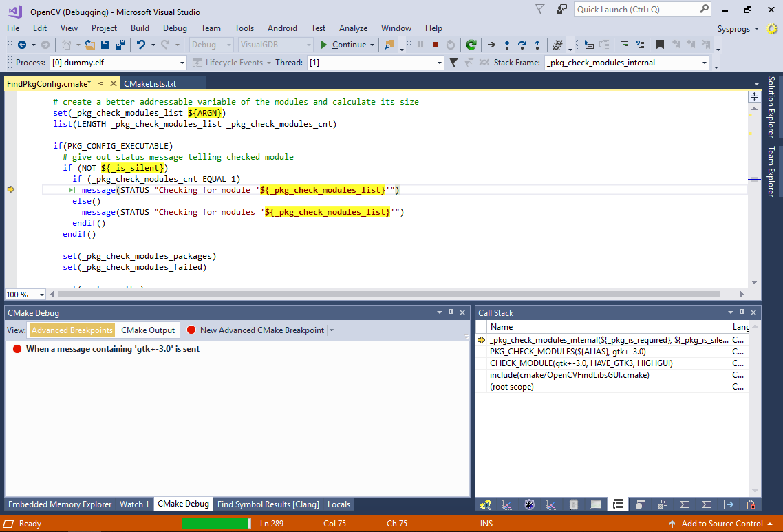The width and height of the screenshot is (783, 532).
Task: Open the Android menu
Action: (282, 28)
